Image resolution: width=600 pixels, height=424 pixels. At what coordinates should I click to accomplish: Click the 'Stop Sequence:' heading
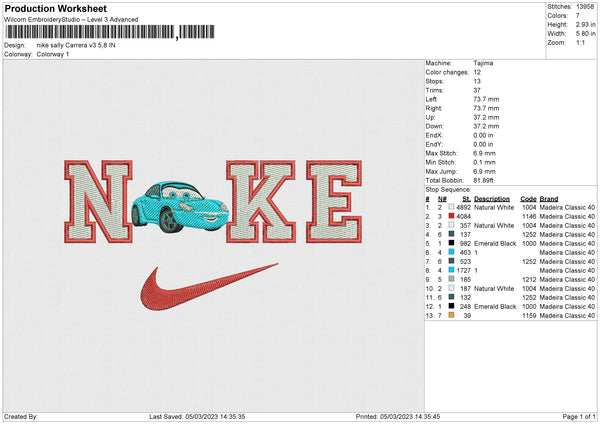click(448, 190)
